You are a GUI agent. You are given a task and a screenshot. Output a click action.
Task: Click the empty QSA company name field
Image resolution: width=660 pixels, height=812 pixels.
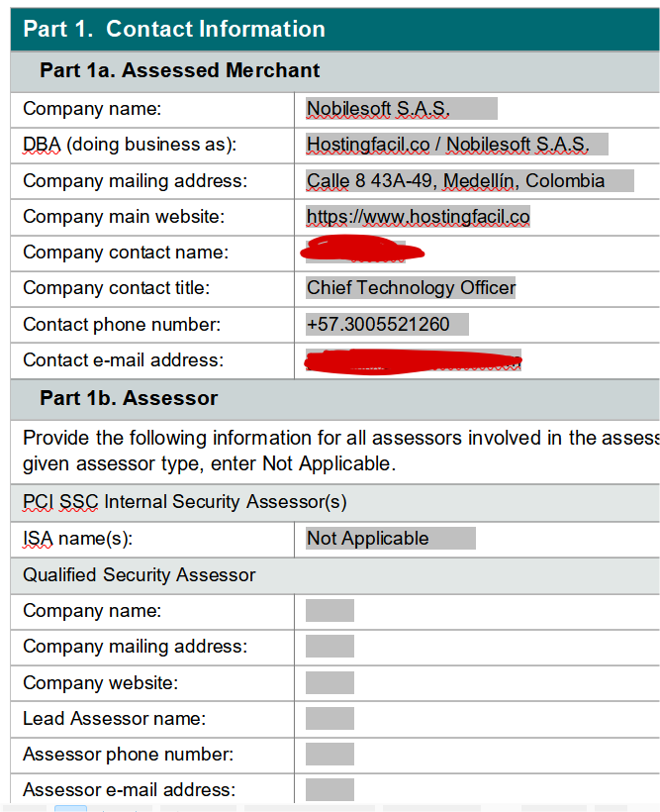point(330,611)
